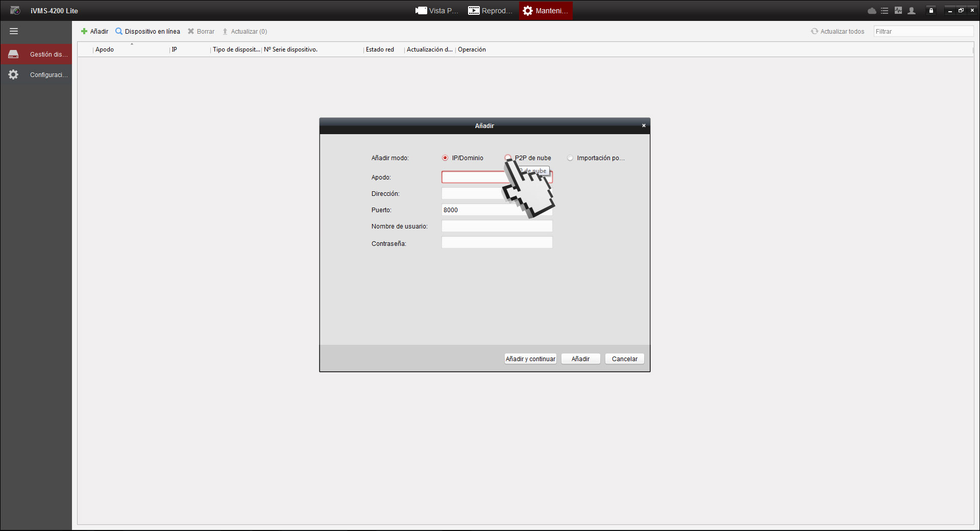980x531 pixels.
Task: Sort by the IP column header
Action: 190,49
